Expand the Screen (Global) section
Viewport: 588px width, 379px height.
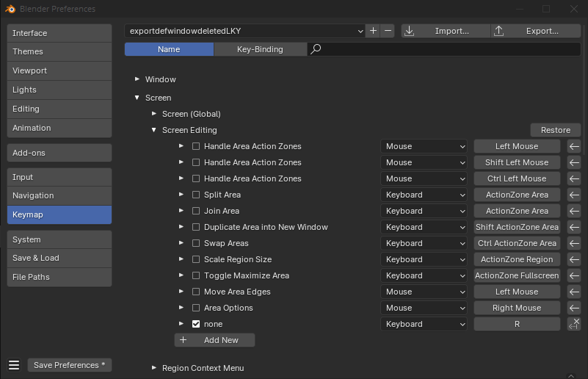click(x=153, y=114)
